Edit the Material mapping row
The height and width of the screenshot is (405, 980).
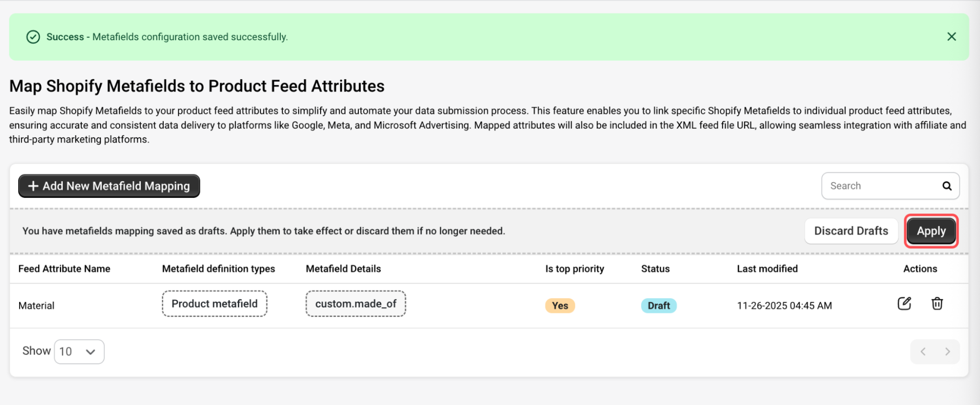tap(904, 304)
